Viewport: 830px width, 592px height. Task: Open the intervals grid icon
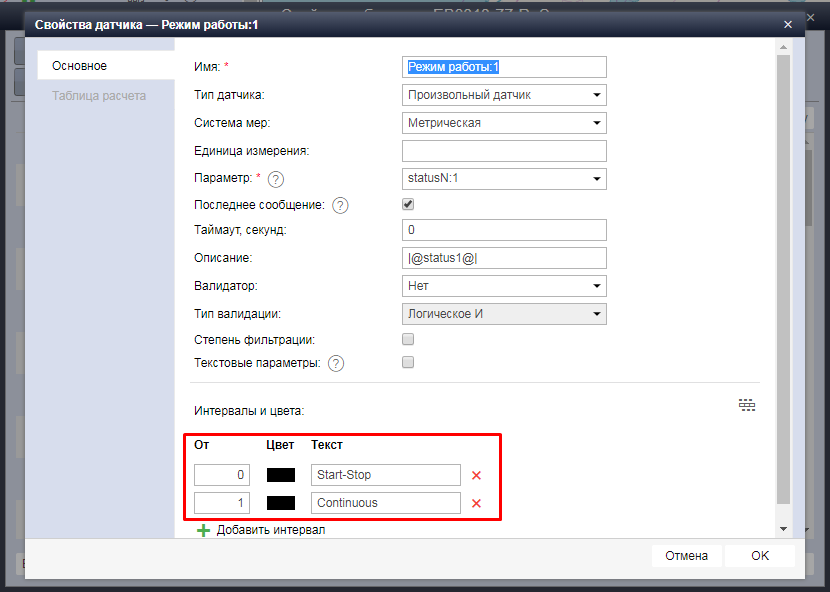(747, 405)
